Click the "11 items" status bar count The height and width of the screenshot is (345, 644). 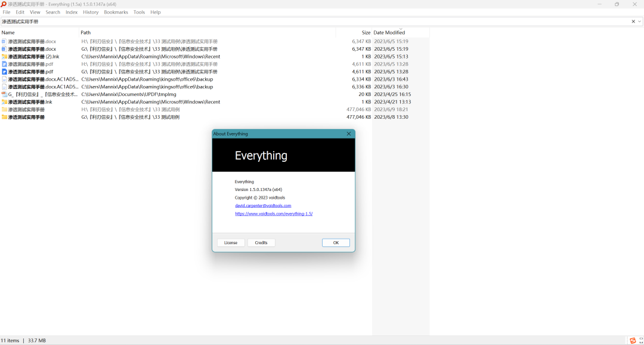click(10, 340)
